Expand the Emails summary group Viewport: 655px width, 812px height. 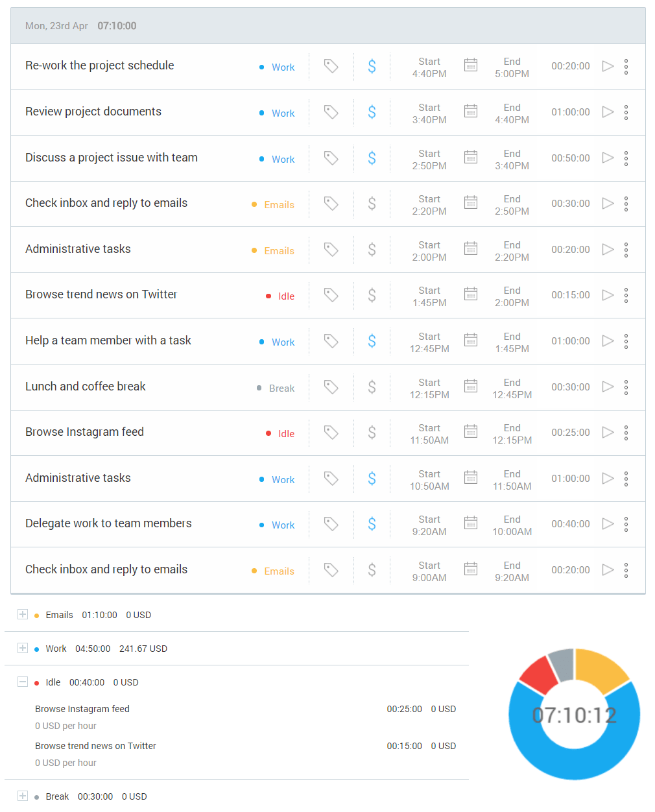tap(23, 614)
